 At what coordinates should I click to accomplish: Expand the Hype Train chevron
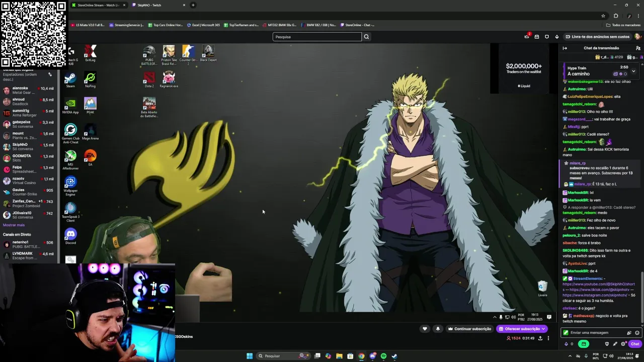(x=633, y=71)
